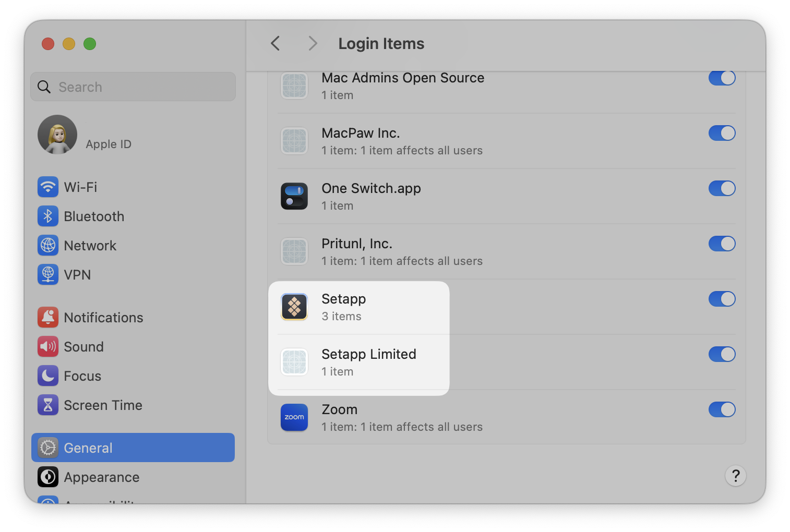Select the Zoom app icon
790x532 pixels.
tap(294, 417)
